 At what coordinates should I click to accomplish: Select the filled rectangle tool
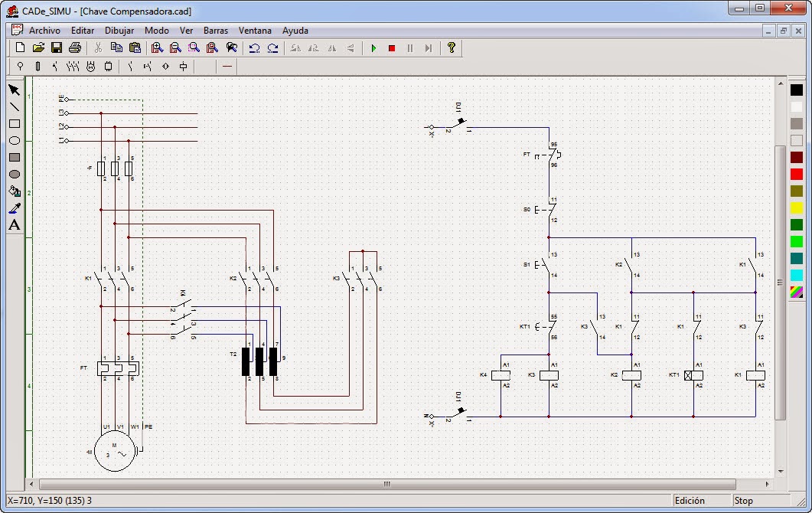tap(15, 158)
